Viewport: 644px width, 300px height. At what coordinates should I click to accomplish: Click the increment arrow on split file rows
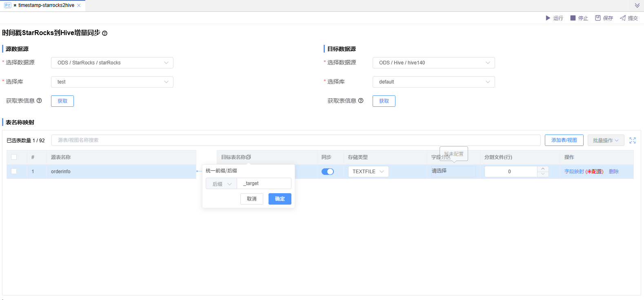(x=543, y=169)
